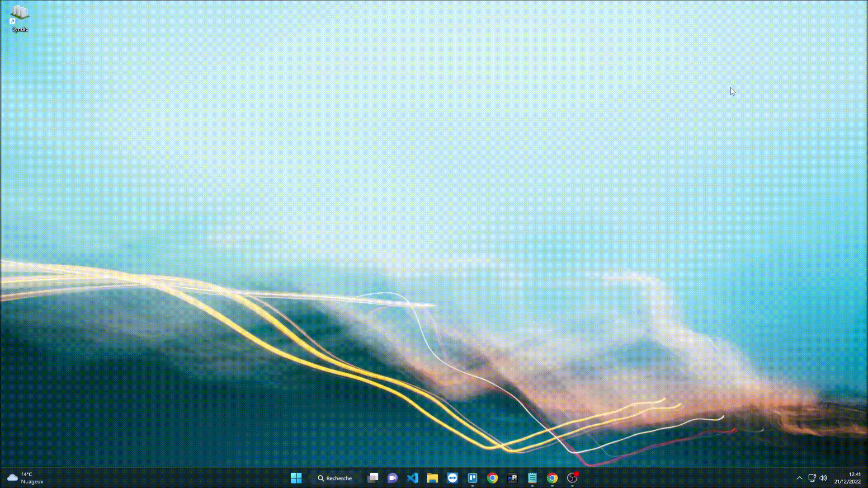Open the Chrome icon beside OBS
The width and height of the screenshot is (868, 488).
click(552, 478)
